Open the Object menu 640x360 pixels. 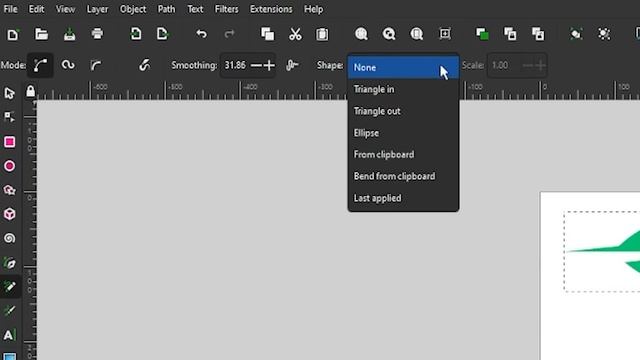[133, 9]
